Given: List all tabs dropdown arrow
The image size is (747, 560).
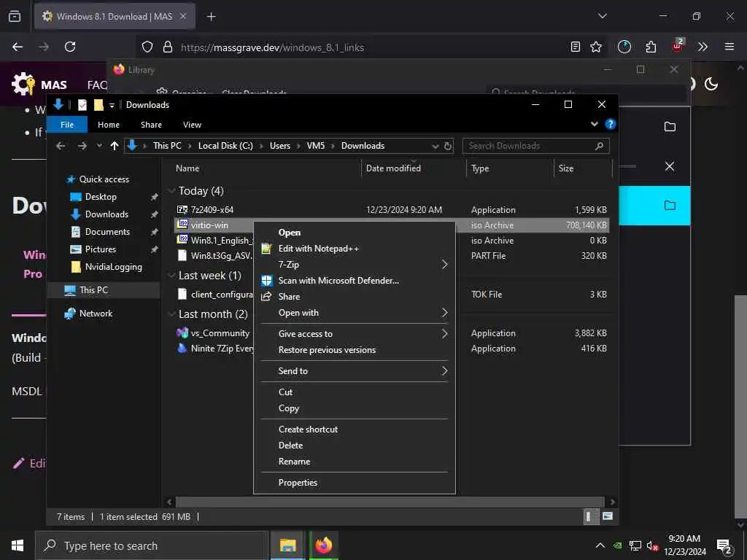Looking at the screenshot, I should tap(602, 16).
